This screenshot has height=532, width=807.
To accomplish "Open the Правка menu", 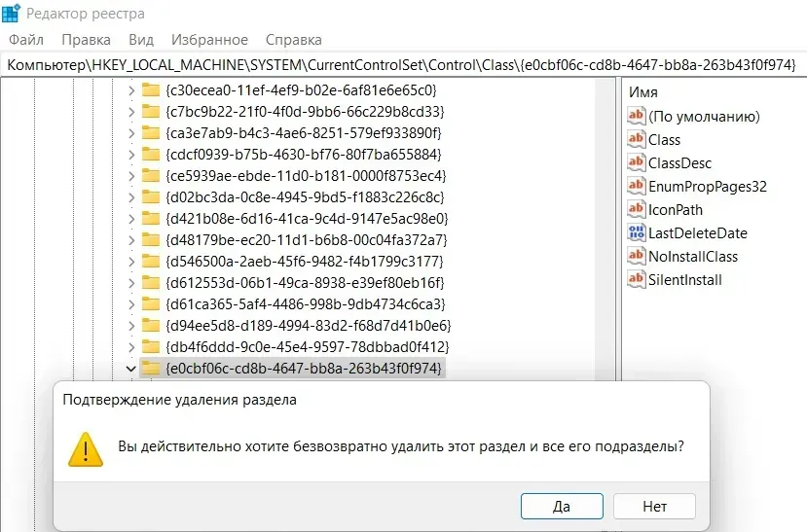I will coord(86,40).
